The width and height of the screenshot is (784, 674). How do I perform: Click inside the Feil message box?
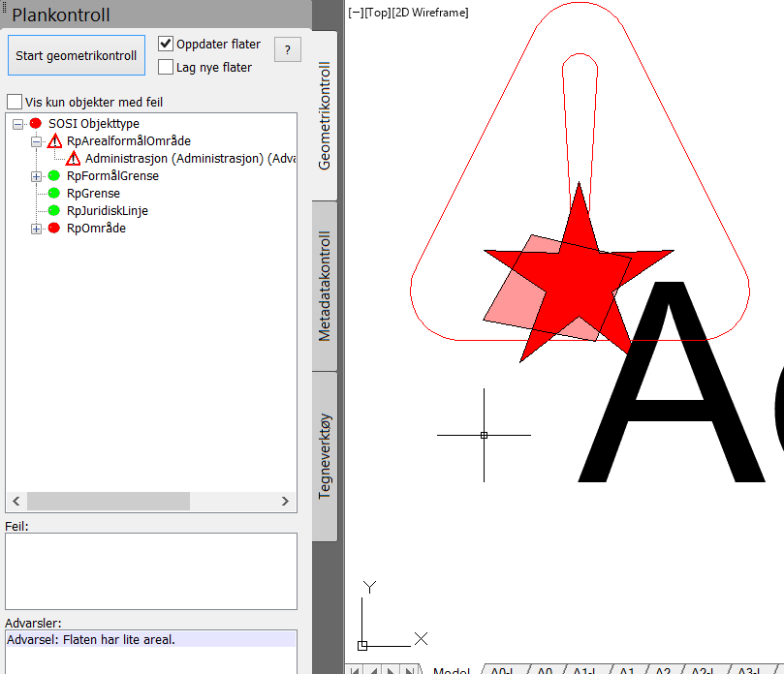click(x=151, y=571)
